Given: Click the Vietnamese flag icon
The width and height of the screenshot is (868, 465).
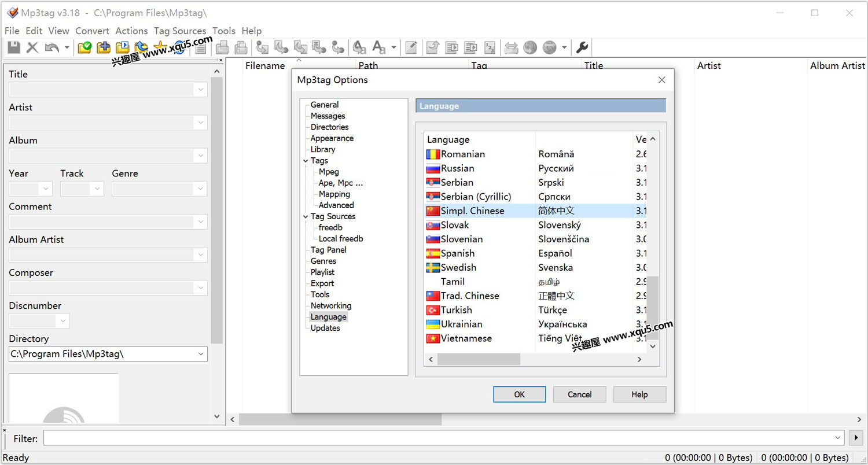Looking at the screenshot, I should coord(433,338).
